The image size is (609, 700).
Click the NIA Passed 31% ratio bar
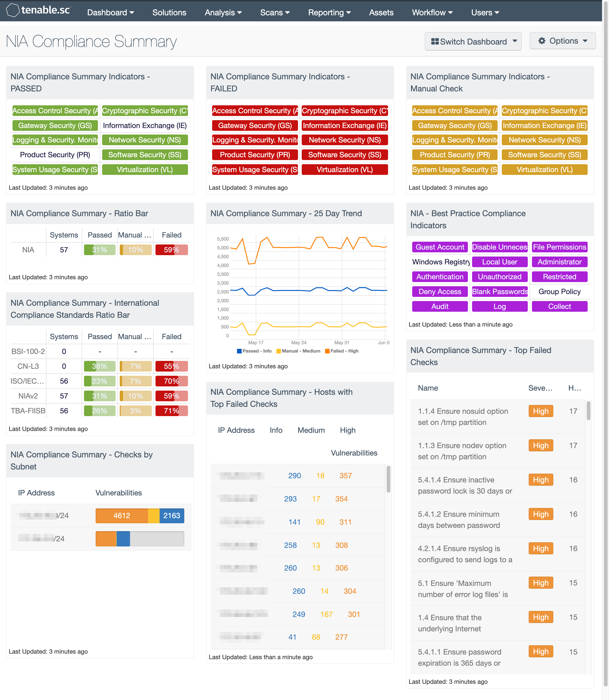[100, 250]
